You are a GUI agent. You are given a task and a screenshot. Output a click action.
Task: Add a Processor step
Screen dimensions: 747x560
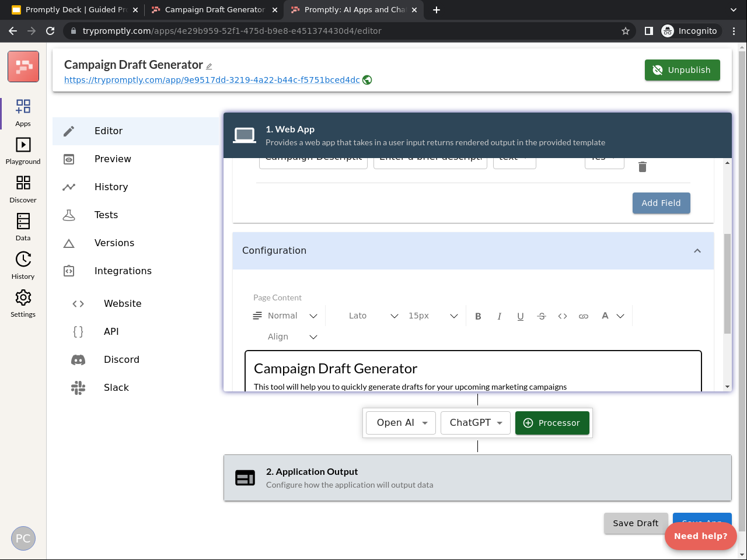(x=552, y=423)
